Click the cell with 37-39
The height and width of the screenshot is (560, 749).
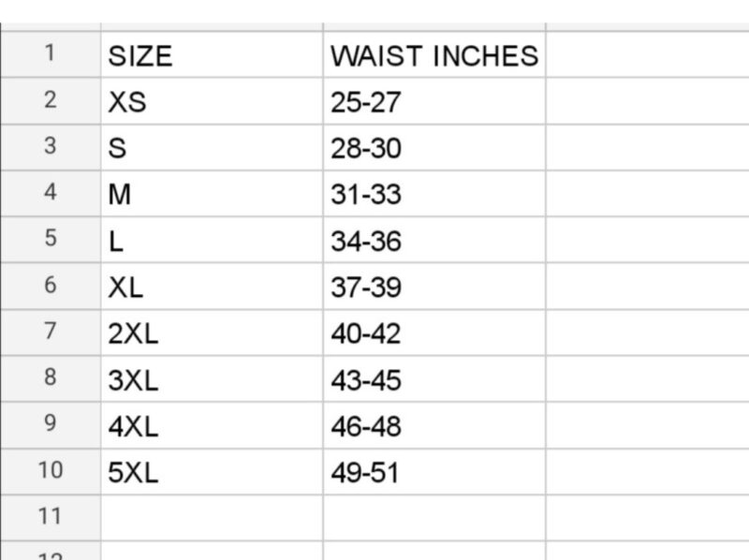pos(433,287)
